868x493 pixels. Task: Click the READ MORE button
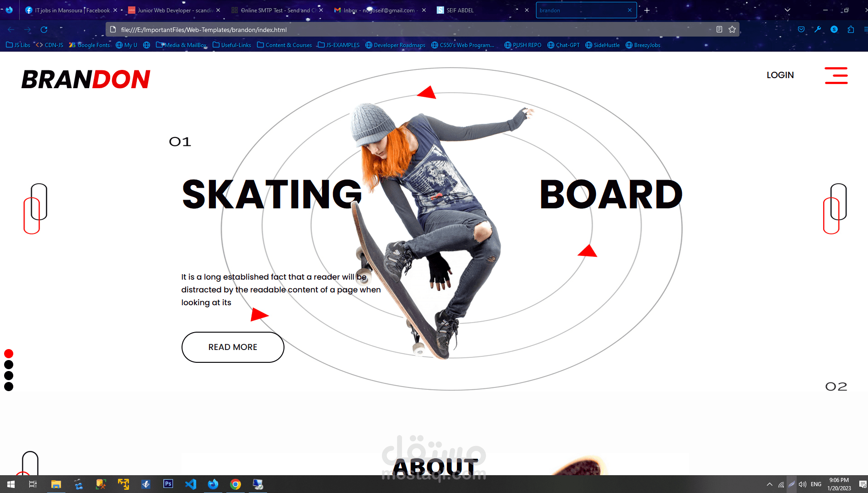click(233, 347)
